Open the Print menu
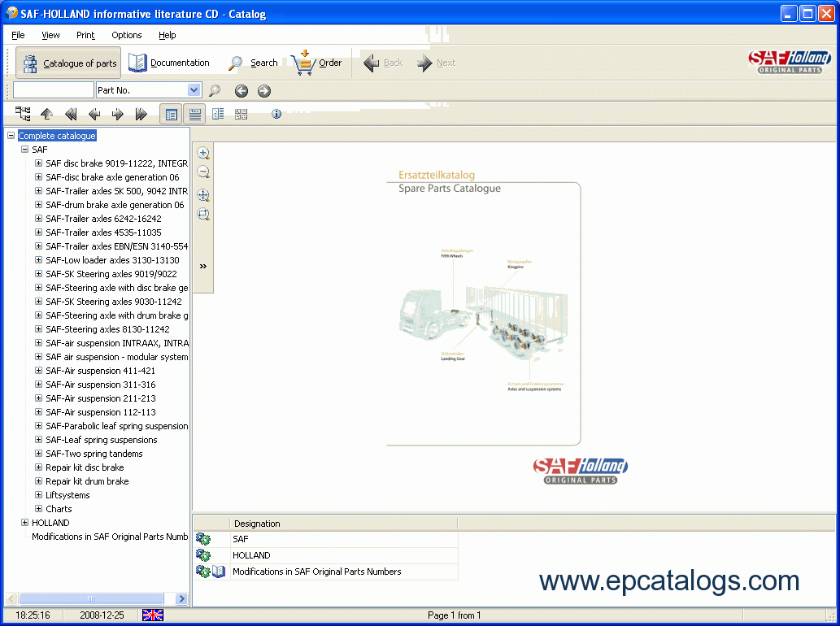 (x=85, y=35)
